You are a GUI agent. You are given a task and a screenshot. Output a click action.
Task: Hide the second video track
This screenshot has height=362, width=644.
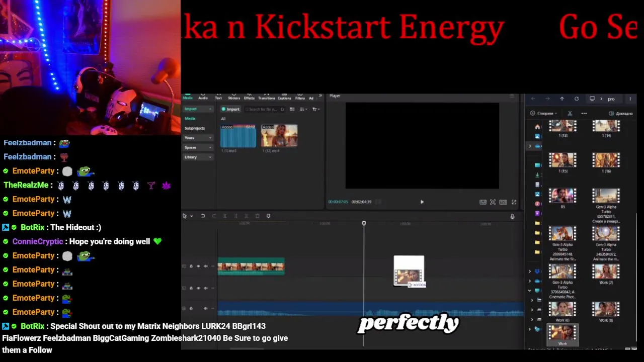(198, 288)
